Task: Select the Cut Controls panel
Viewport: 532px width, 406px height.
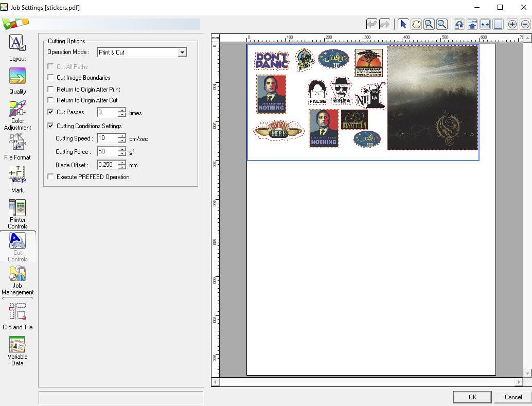Action: [x=17, y=247]
